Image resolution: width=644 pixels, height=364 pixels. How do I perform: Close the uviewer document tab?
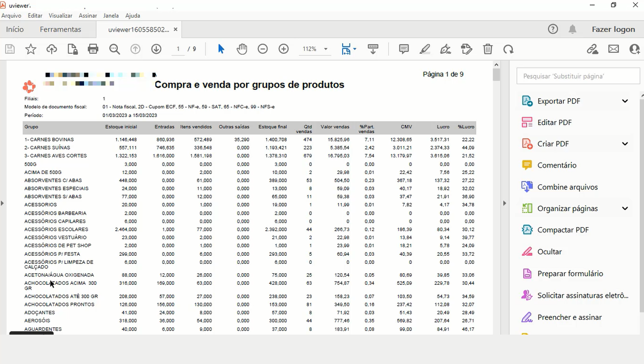[x=175, y=30]
